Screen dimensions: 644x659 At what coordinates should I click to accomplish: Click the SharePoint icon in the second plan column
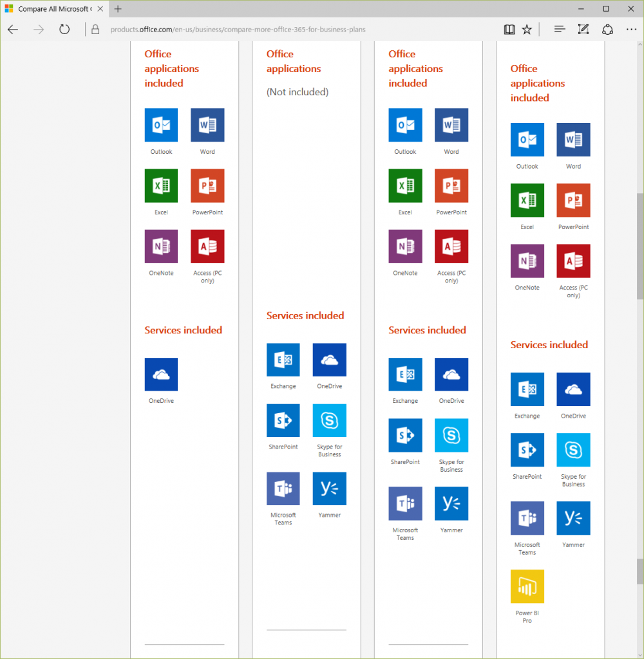(283, 420)
